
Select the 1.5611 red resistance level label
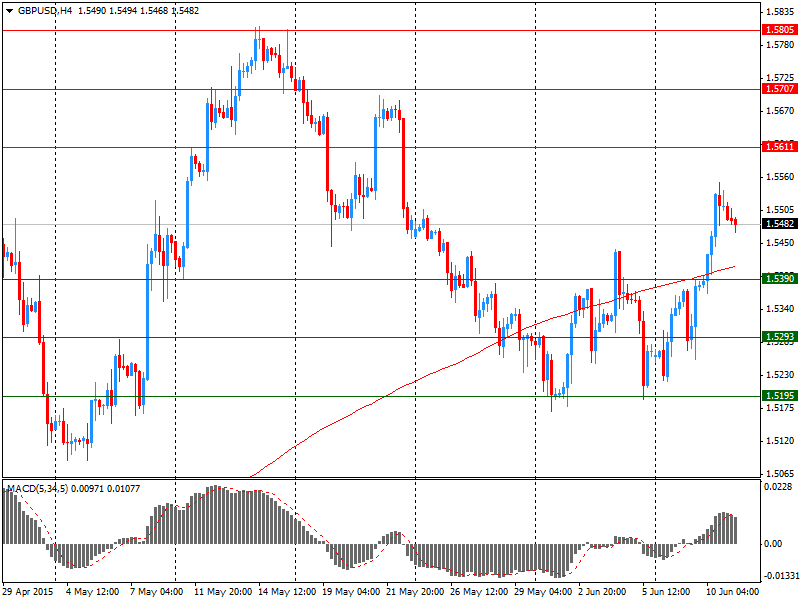pos(780,147)
